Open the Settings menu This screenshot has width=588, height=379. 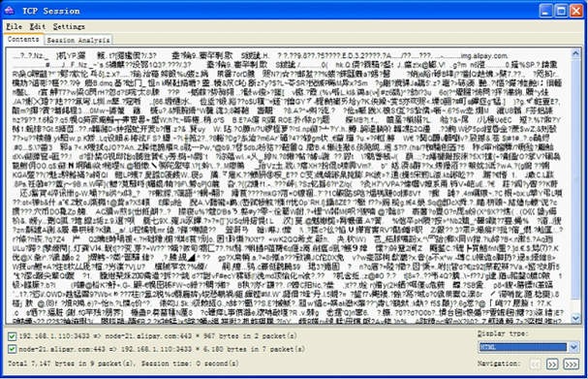(x=69, y=26)
